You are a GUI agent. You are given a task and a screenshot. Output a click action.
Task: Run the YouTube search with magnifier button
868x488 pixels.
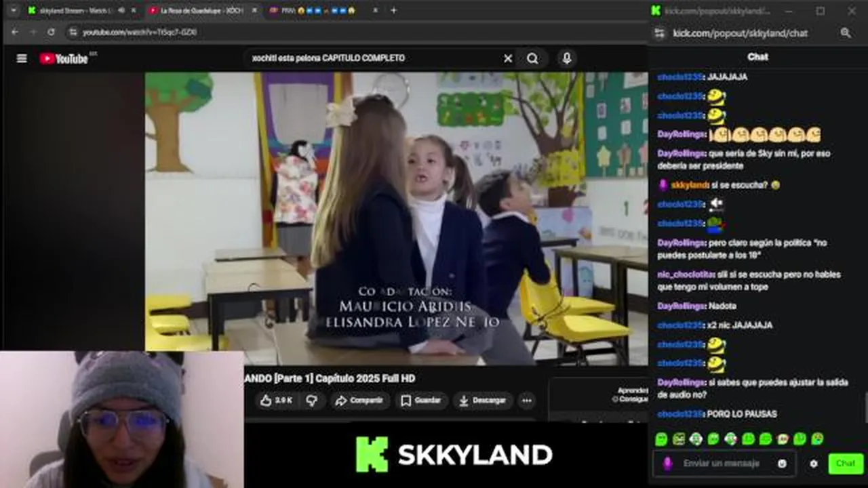click(532, 58)
